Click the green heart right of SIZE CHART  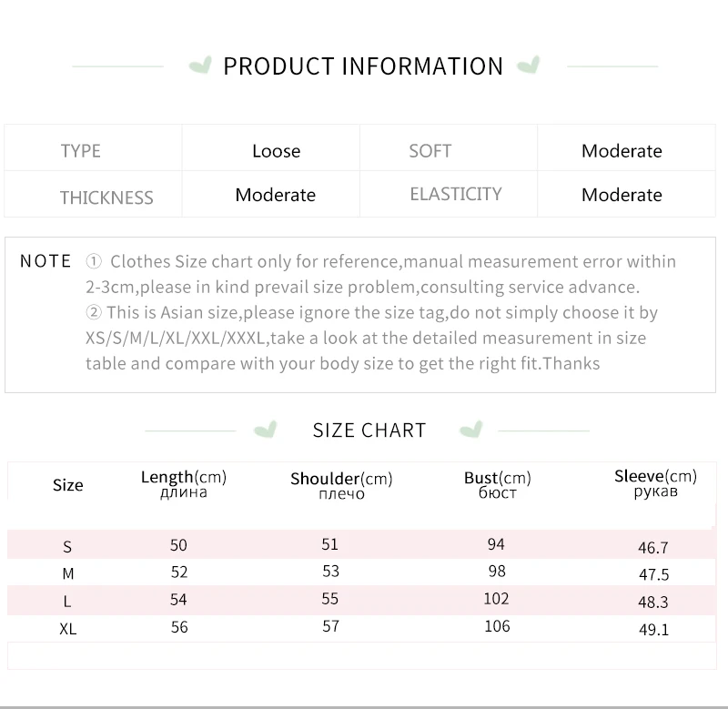tap(471, 430)
